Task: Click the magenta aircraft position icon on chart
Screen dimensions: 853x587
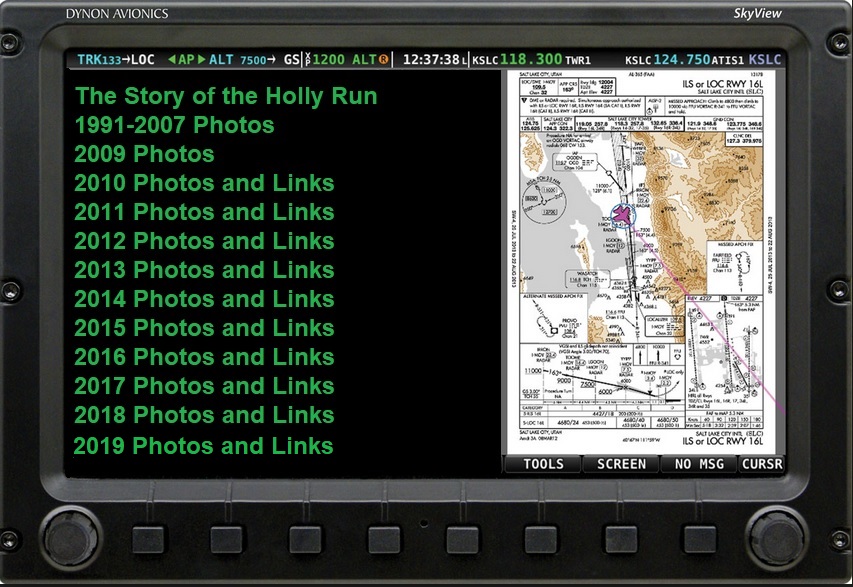Action: coord(624,215)
